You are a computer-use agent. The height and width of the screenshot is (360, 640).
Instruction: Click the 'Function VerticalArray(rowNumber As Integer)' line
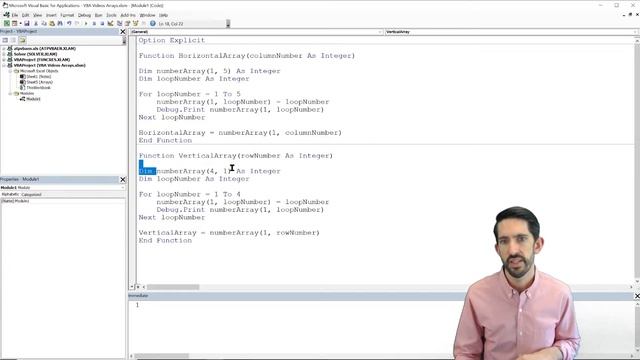click(236, 156)
